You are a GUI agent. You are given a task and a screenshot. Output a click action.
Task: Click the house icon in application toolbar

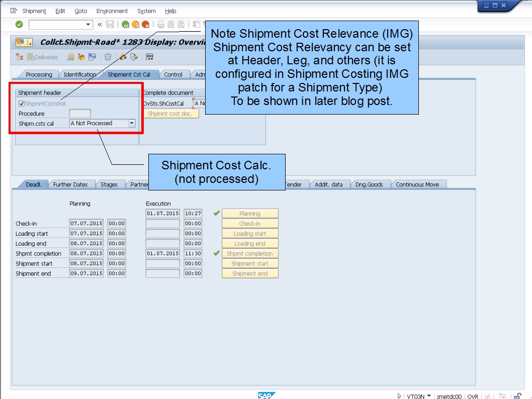tap(123, 57)
